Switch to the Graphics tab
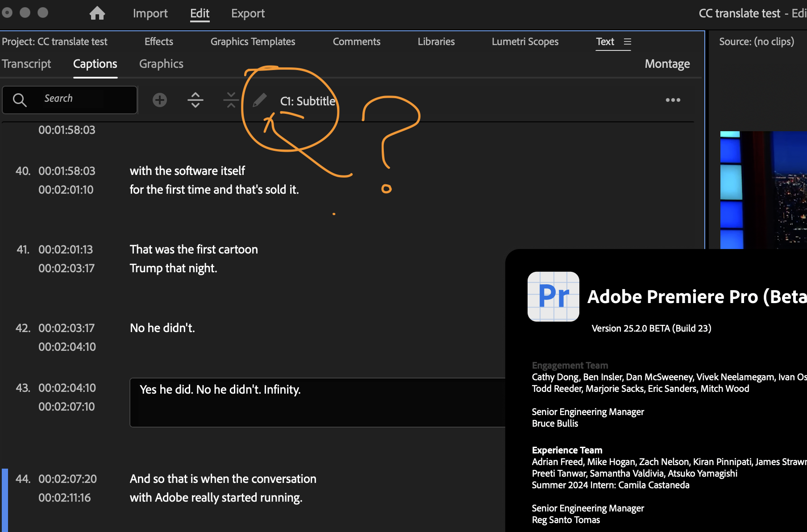 (x=161, y=63)
